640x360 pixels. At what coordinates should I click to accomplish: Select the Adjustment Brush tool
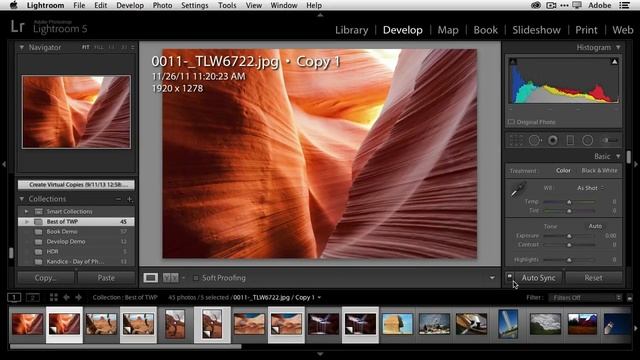[609, 140]
